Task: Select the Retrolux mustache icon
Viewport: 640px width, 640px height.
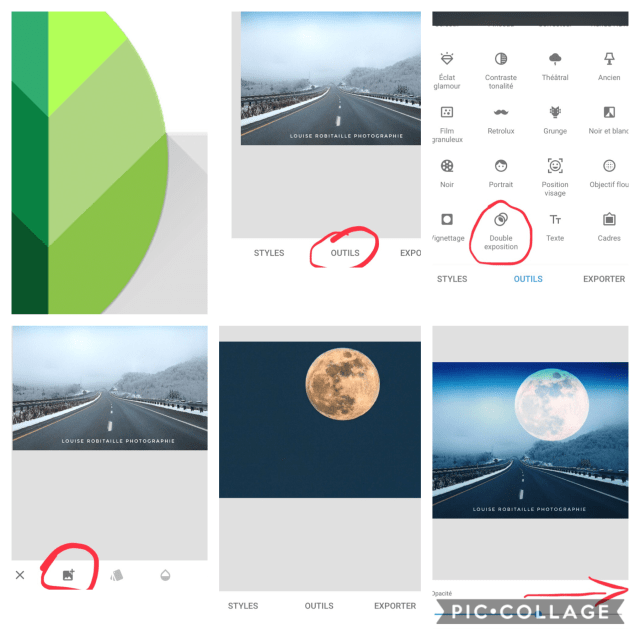Action: tap(501, 112)
